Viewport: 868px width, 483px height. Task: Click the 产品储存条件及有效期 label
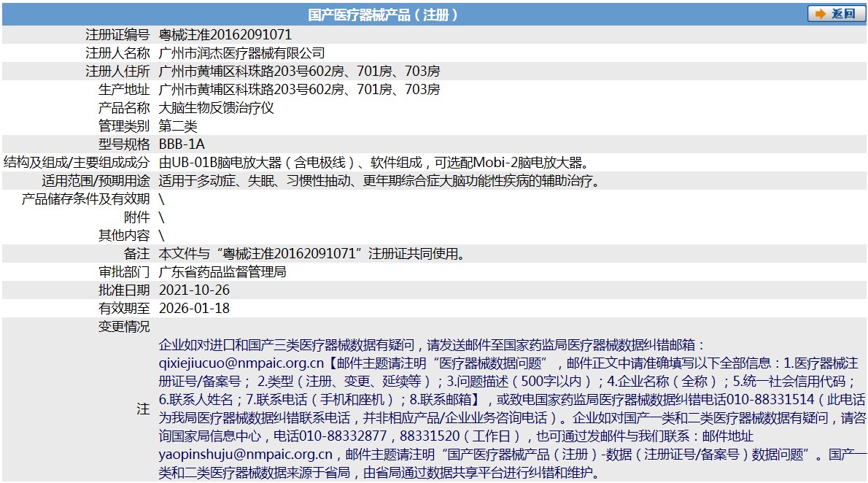coord(86,199)
